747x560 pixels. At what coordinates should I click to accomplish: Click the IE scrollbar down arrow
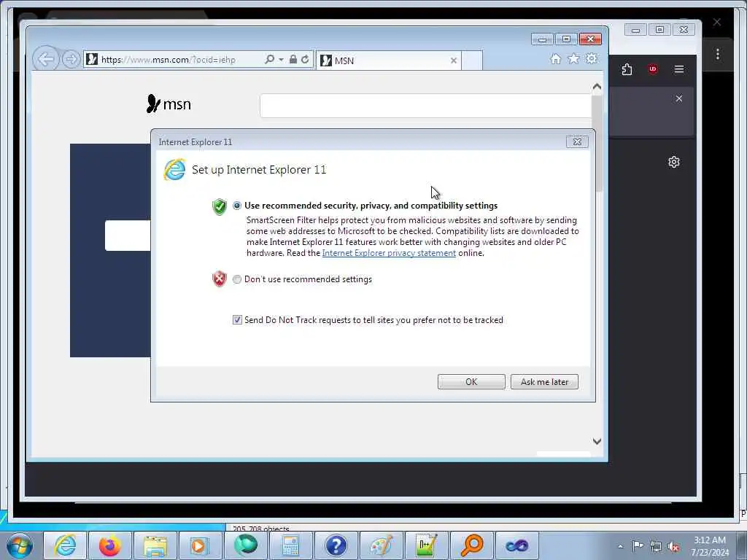[x=597, y=441]
